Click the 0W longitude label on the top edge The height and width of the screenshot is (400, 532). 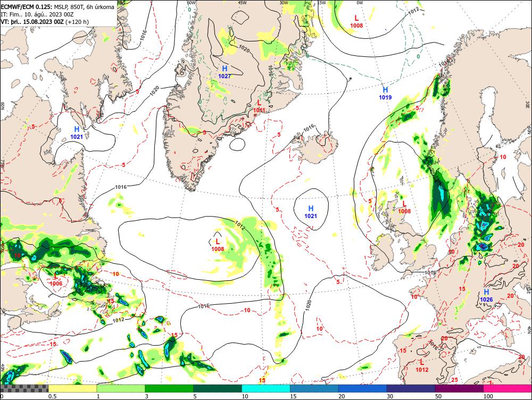(x=360, y=3)
